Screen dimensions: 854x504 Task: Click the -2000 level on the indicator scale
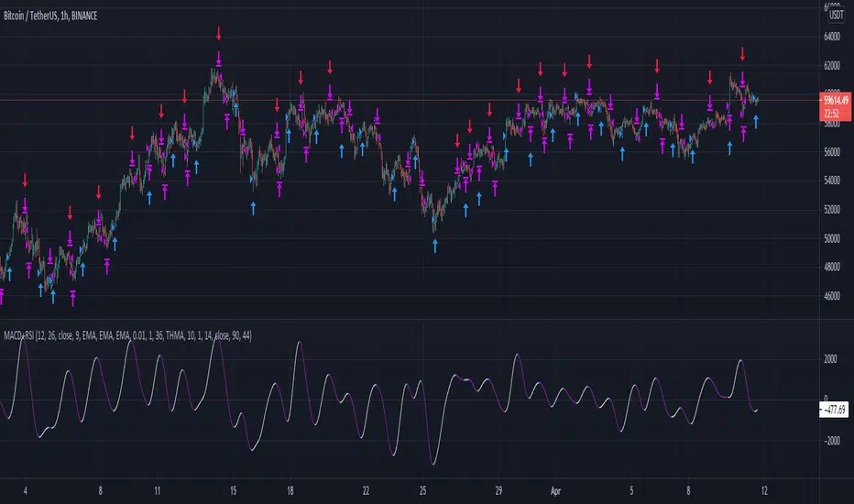click(830, 441)
